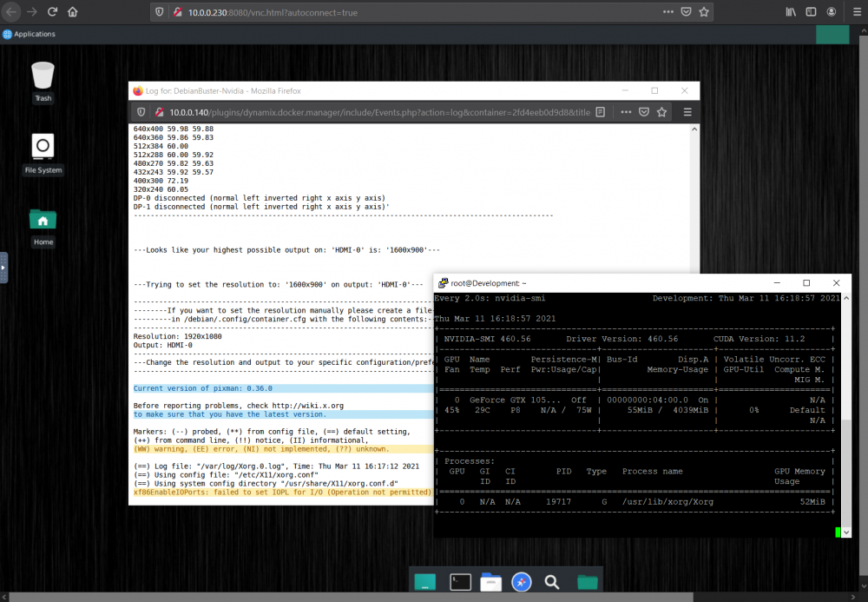The image size is (868, 602).
Task: Click reload in the outer browser
Action: click(x=53, y=11)
